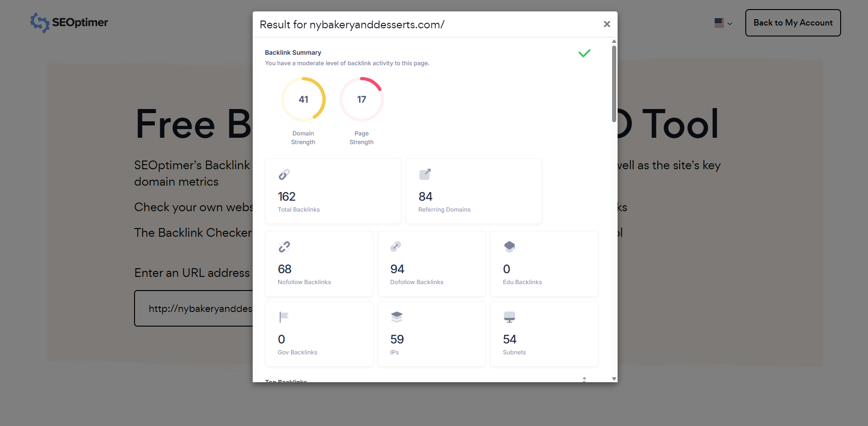Click the SEOptimer logo
The height and width of the screenshot is (426, 868).
click(69, 22)
